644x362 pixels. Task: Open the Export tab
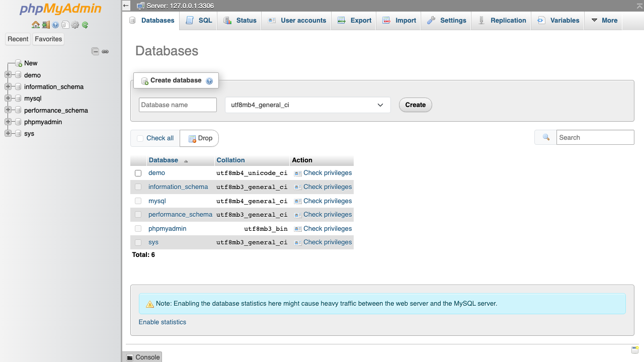pyautogui.click(x=354, y=21)
